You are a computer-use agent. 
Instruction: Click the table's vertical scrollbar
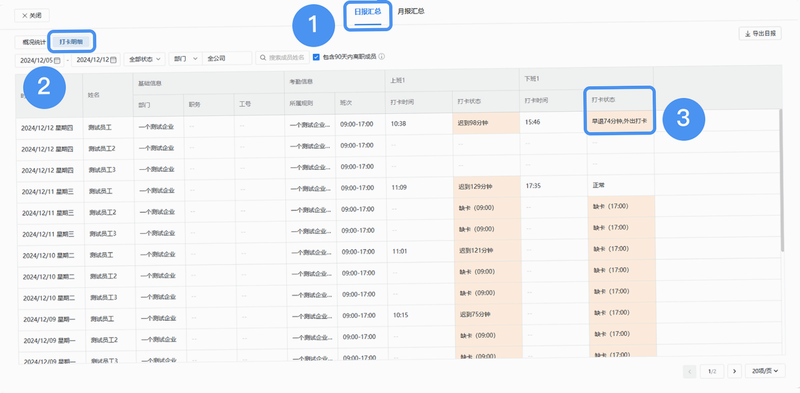(x=782, y=181)
